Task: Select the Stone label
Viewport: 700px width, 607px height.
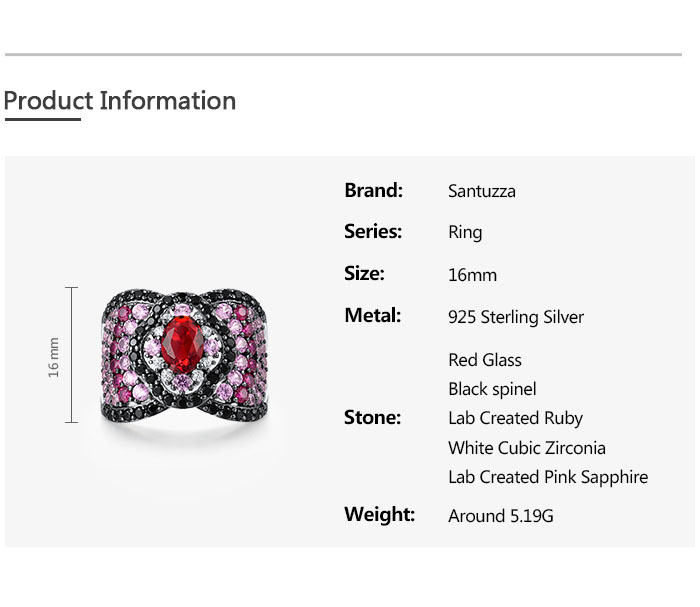Action: (x=372, y=417)
